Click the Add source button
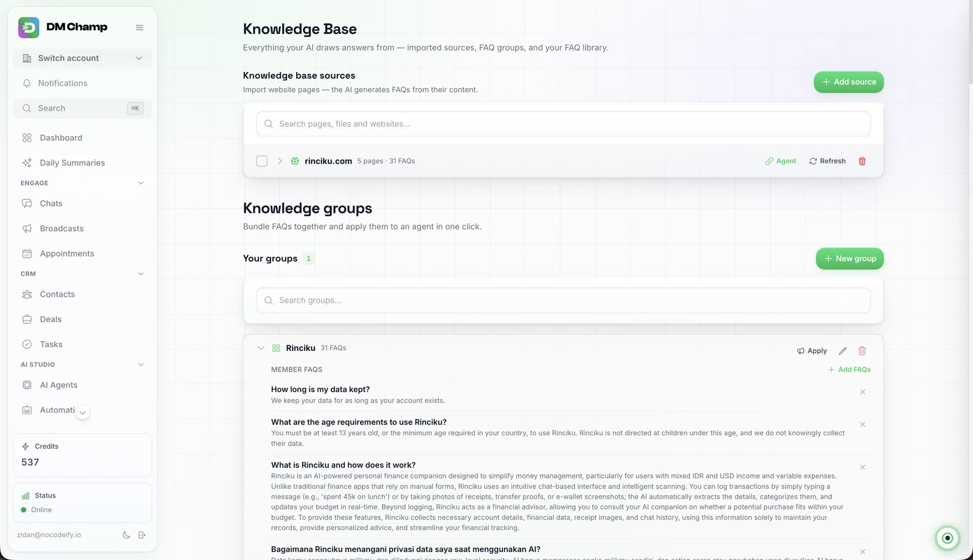 (849, 82)
